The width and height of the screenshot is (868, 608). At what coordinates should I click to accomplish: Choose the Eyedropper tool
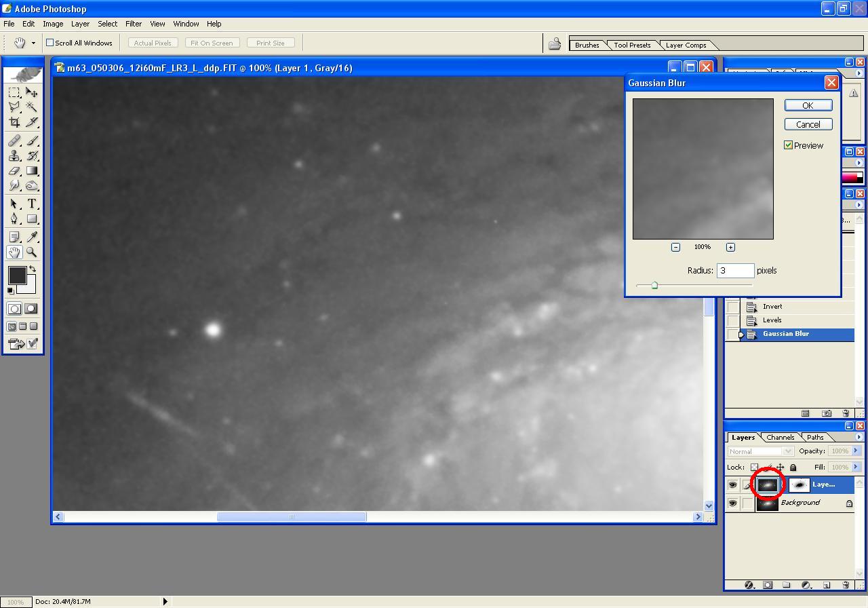(31, 237)
